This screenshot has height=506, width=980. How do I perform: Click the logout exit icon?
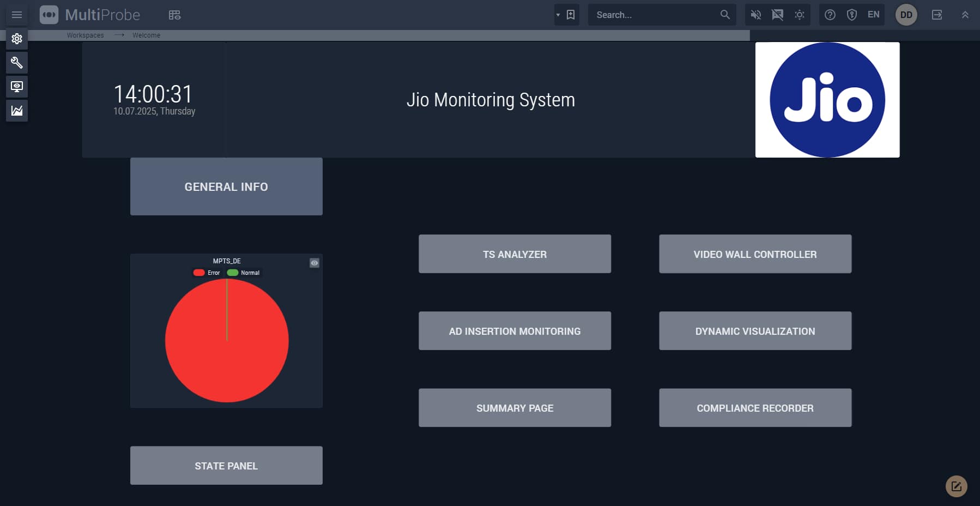tap(937, 15)
